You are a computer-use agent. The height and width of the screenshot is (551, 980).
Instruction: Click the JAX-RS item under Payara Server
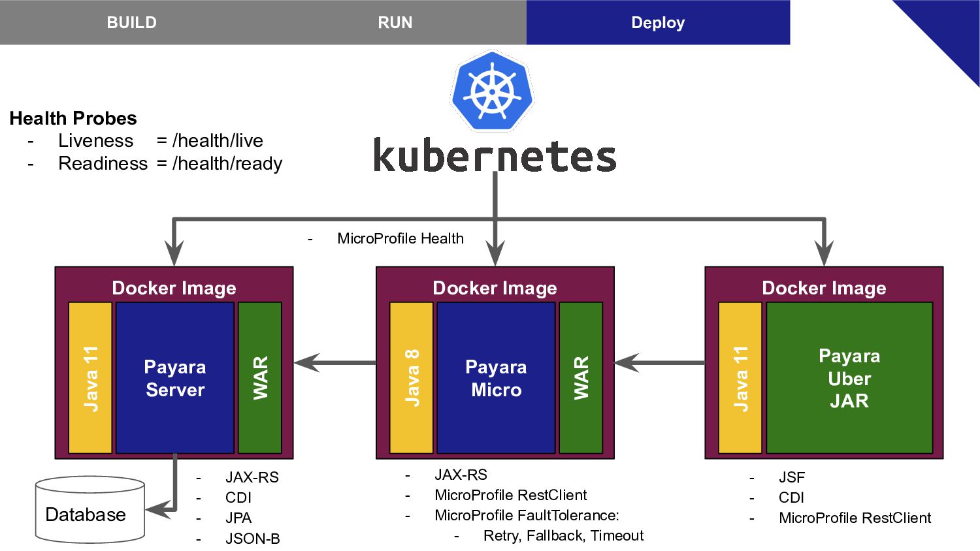point(252,477)
